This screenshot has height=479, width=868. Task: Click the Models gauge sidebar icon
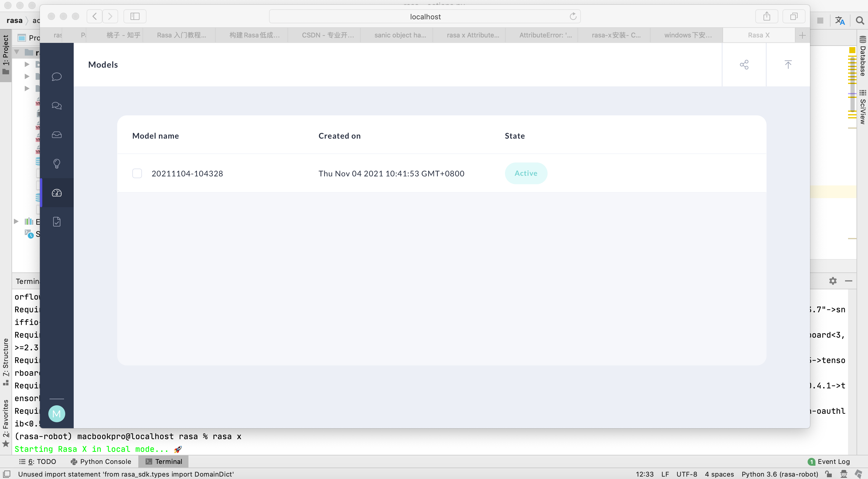coord(56,193)
